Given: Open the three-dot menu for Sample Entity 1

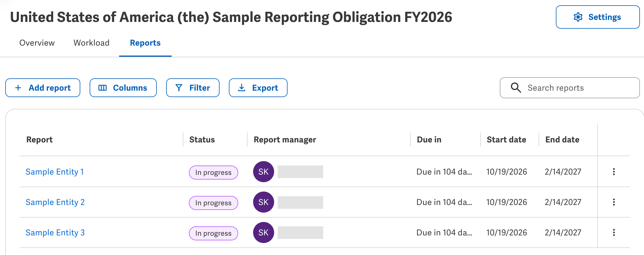Looking at the screenshot, I should pos(614,172).
